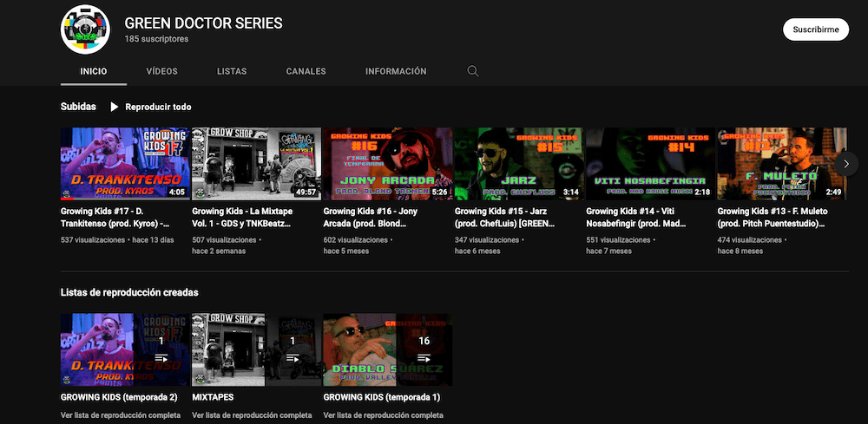Open the VÍDEOS tab
868x424 pixels.
(x=162, y=71)
